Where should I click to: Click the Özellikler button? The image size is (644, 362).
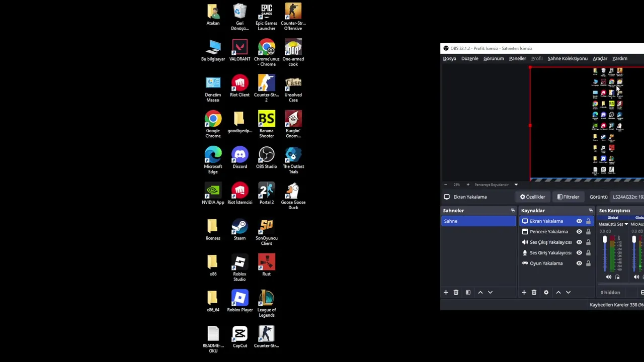(532, 197)
